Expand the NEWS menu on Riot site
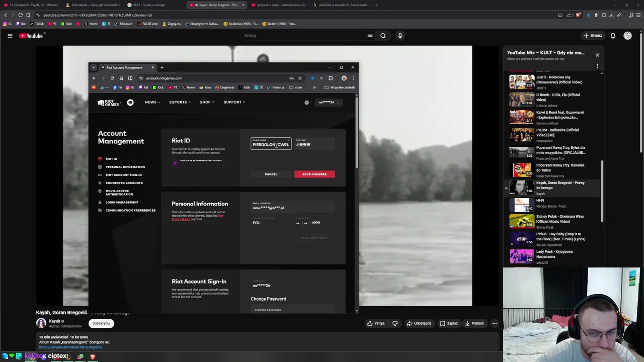644x362 pixels. click(152, 102)
